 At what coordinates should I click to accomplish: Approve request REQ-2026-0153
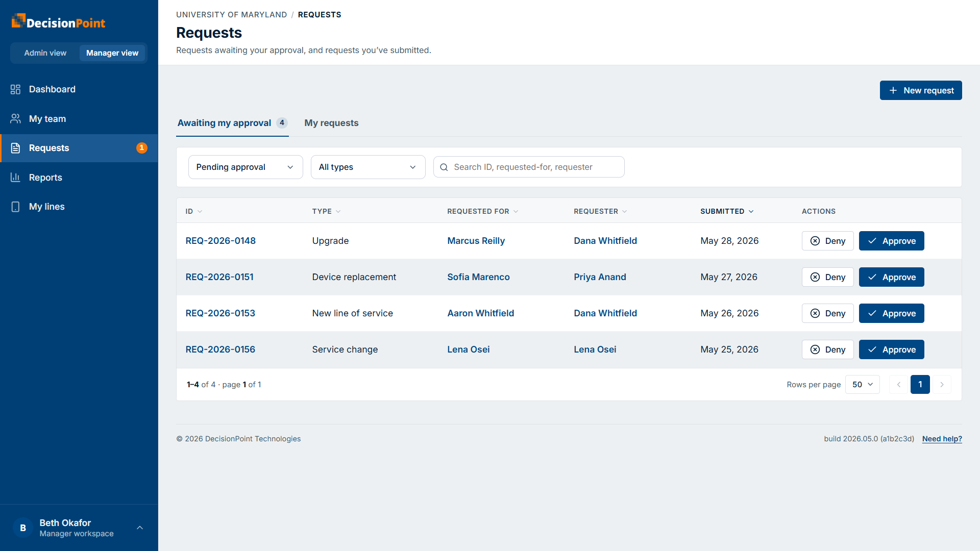(891, 313)
